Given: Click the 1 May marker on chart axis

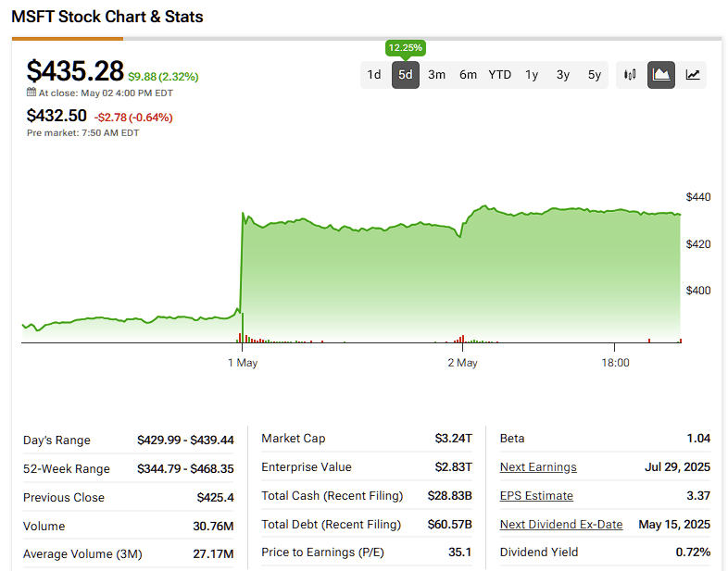Looking at the screenshot, I should [243, 363].
